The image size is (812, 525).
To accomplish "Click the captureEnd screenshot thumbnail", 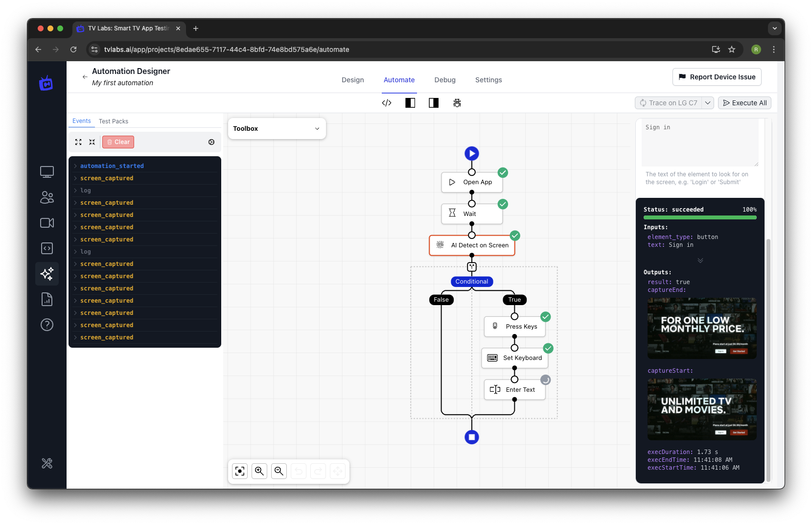I will [701, 328].
